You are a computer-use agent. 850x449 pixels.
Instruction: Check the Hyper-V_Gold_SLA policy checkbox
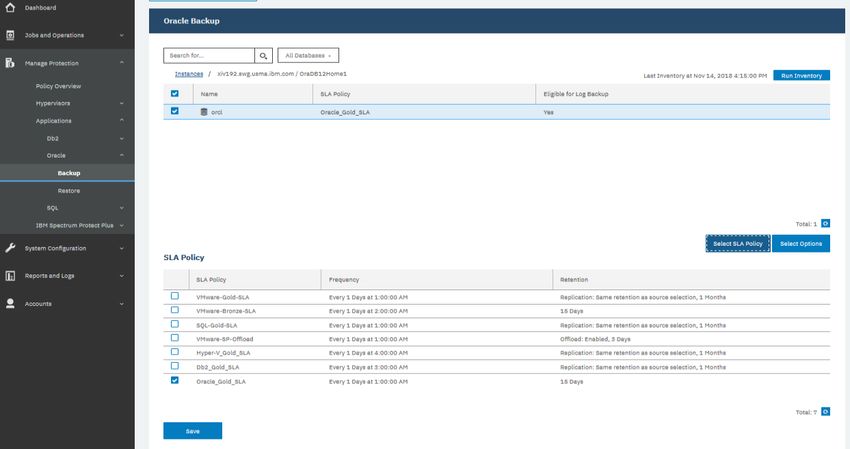175,351
